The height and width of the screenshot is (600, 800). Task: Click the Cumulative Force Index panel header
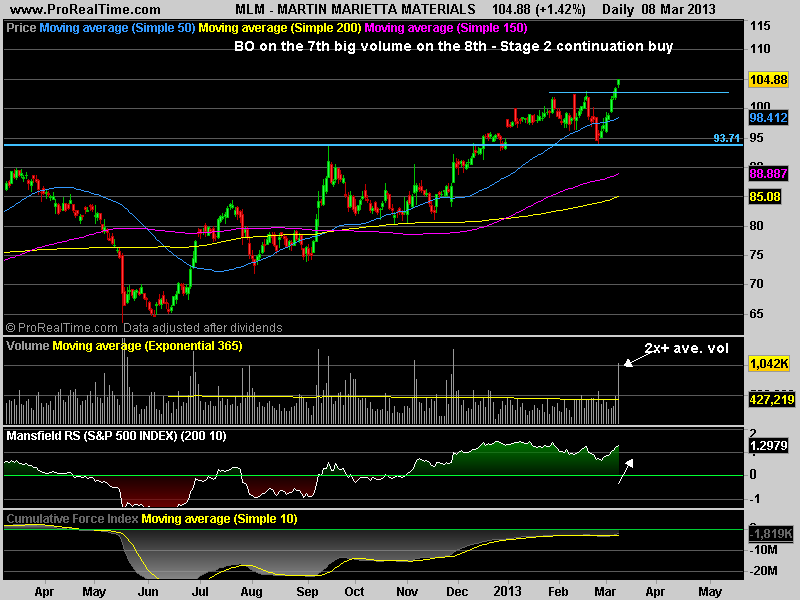tap(72, 519)
